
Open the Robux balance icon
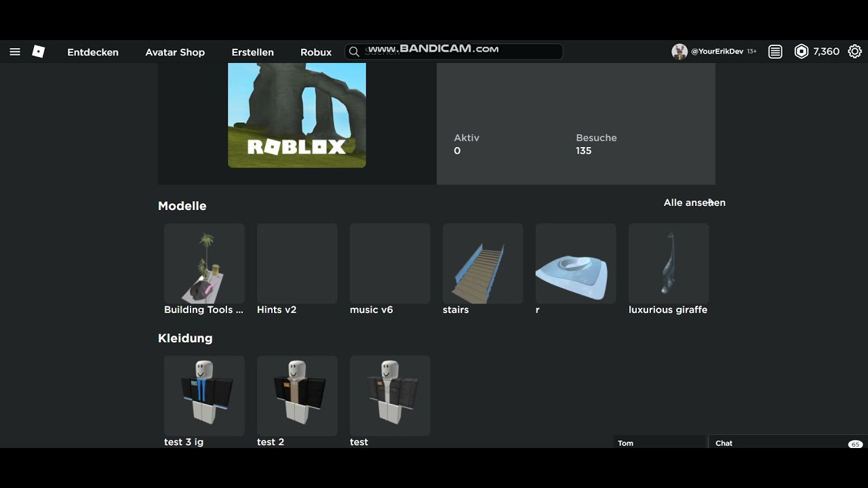[802, 52]
